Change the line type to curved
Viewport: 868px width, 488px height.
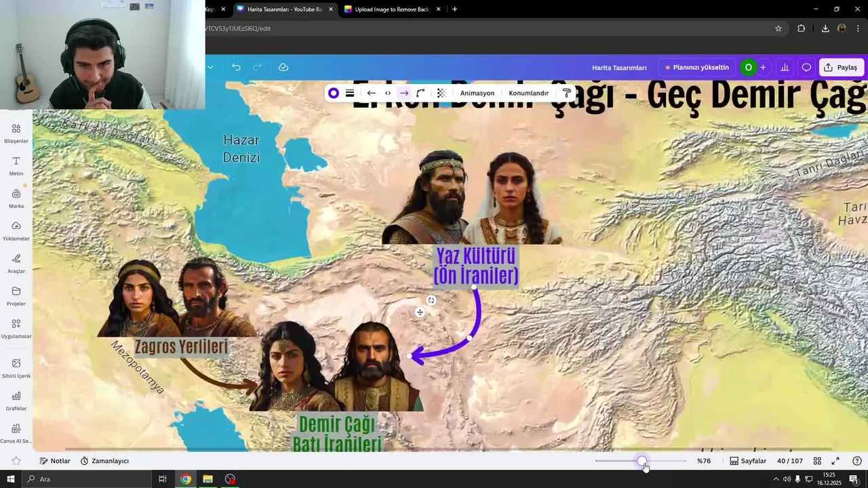click(420, 94)
